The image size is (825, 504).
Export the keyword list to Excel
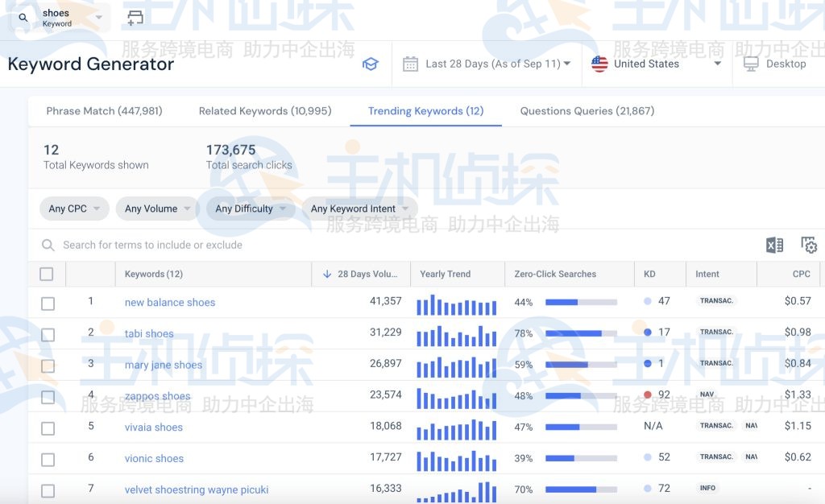tap(775, 245)
